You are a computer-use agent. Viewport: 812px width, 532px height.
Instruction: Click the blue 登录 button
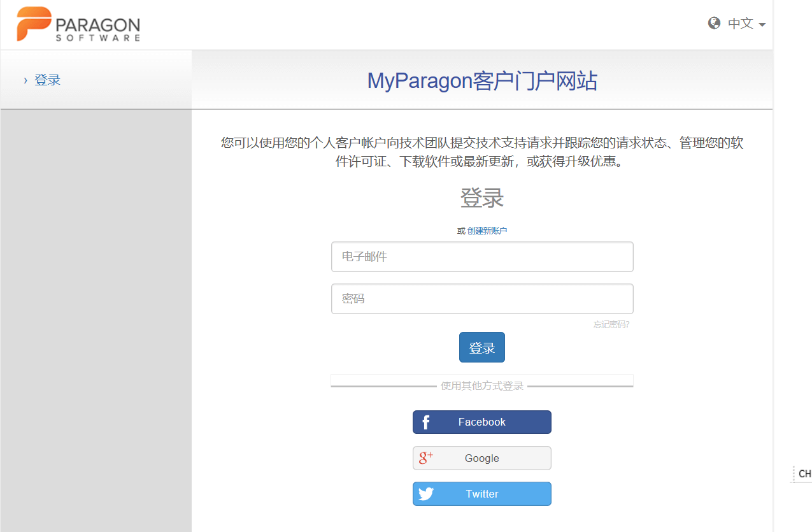[x=482, y=347]
